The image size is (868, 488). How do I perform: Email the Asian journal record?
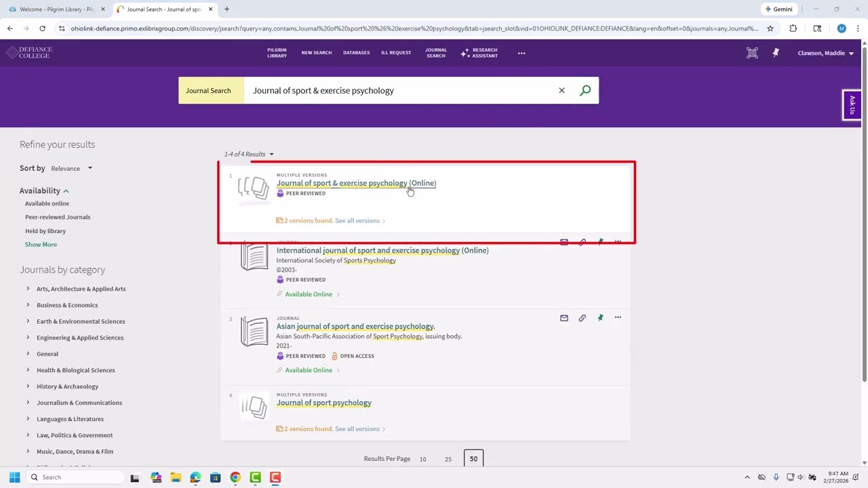pyautogui.click(x=564, y=318)
